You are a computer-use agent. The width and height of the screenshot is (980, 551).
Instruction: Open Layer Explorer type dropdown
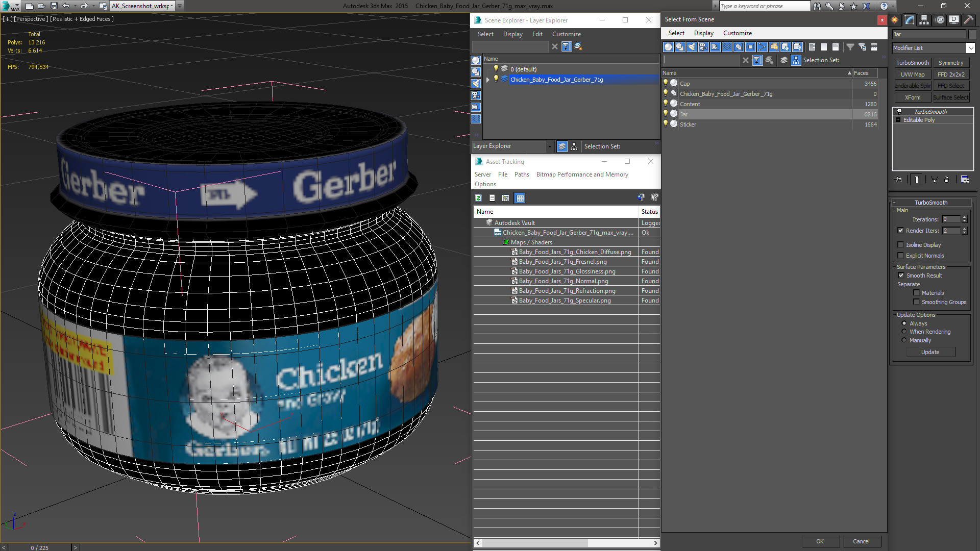pyautogui.click(x=550, y=146)
